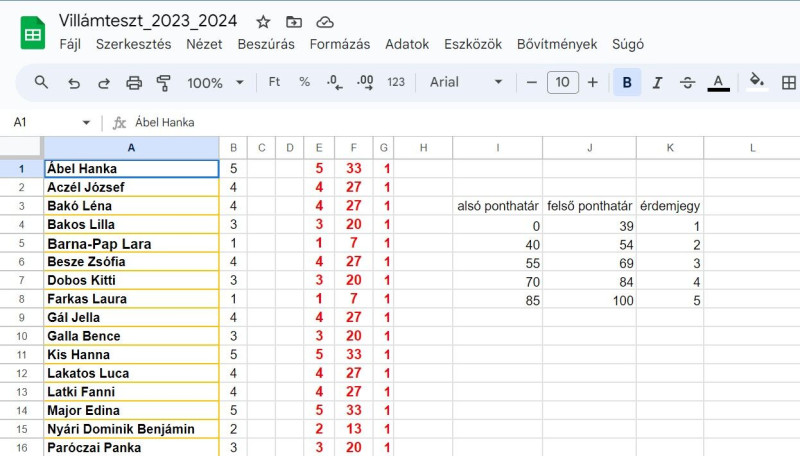Redo the last action
This screenshot has height=456, width=800.
point(104,83)
